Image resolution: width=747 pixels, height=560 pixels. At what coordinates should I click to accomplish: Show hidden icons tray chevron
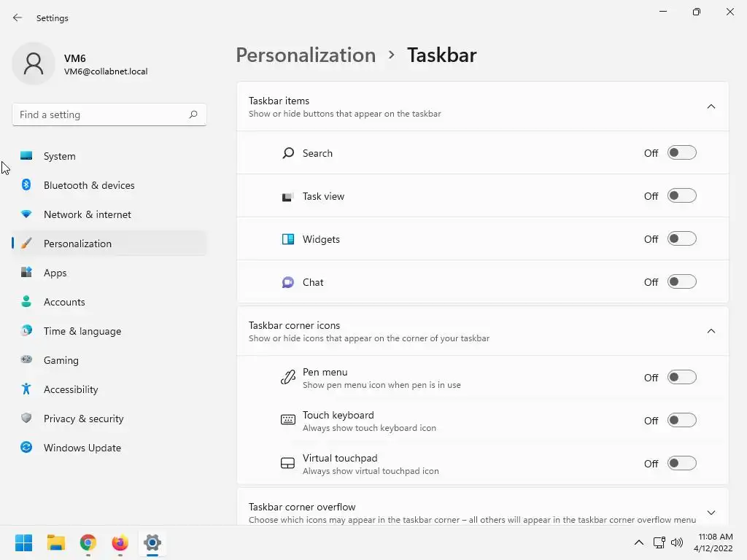[639, 542]
